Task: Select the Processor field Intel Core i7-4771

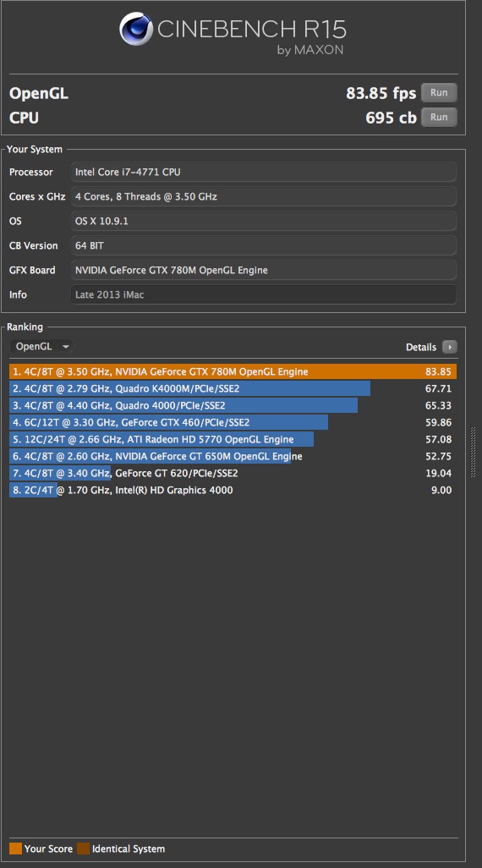Action: (264, 172)
